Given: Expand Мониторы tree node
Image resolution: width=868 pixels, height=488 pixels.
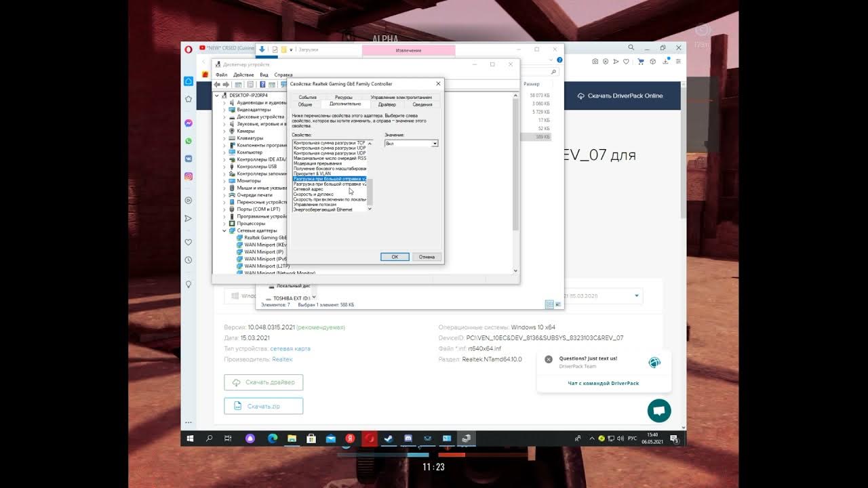Looking at the screenshot, I should pyautogui.click(x=224, y=181).
